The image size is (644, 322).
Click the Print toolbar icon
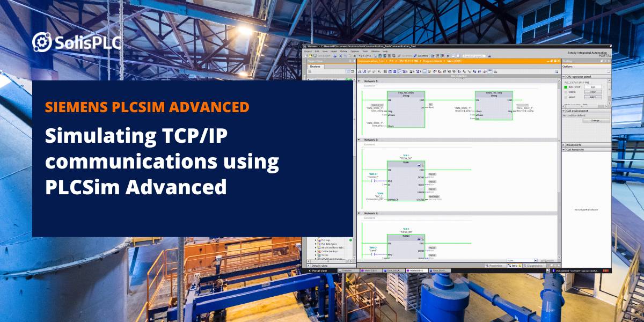click(x=335, y=56)
